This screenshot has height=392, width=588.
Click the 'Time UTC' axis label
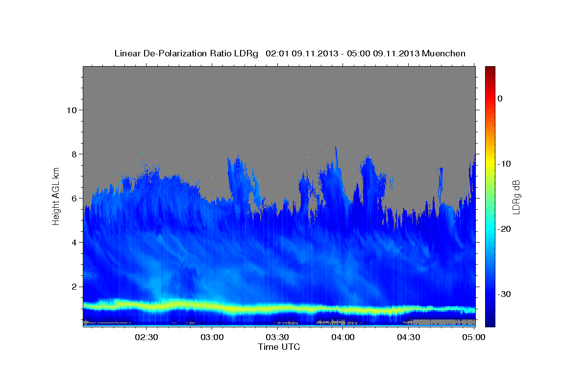(x=279, y=347)
